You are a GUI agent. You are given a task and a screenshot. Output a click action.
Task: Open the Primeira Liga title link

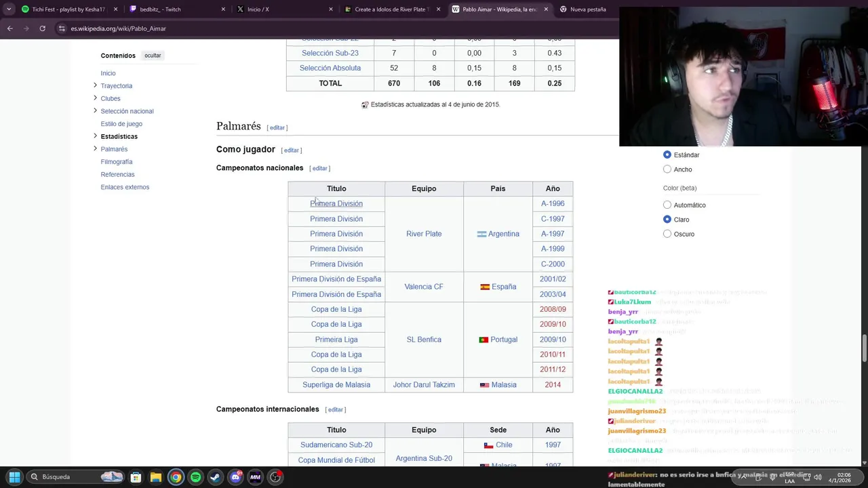coord(336,340)
